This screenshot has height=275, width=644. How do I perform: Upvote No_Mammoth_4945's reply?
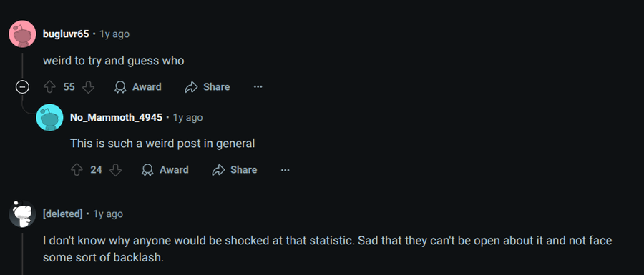(77, 170)
